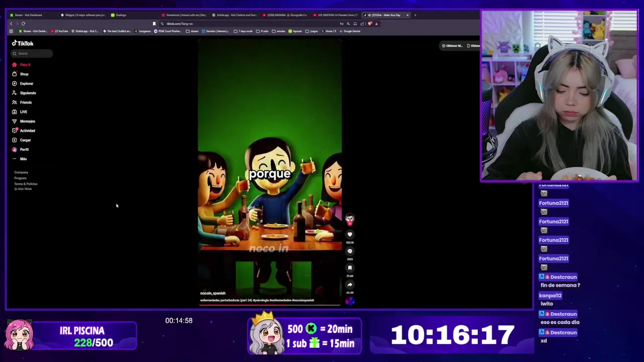Open the #nocoinspanish hashtag

[303, 300]
